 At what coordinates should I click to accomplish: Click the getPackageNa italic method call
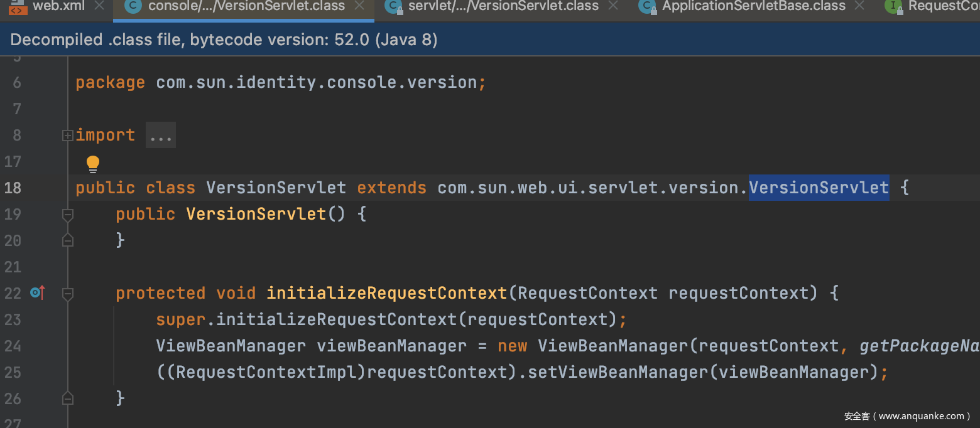coord(918,346)
